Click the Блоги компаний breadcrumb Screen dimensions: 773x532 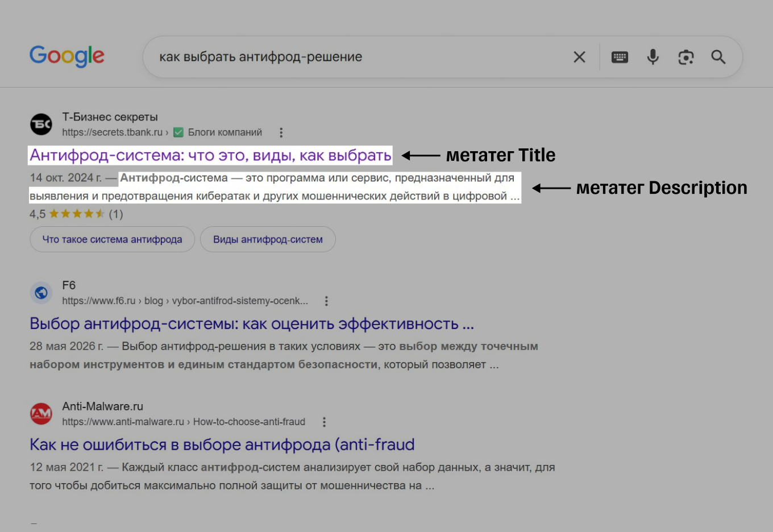coord(225,132)
